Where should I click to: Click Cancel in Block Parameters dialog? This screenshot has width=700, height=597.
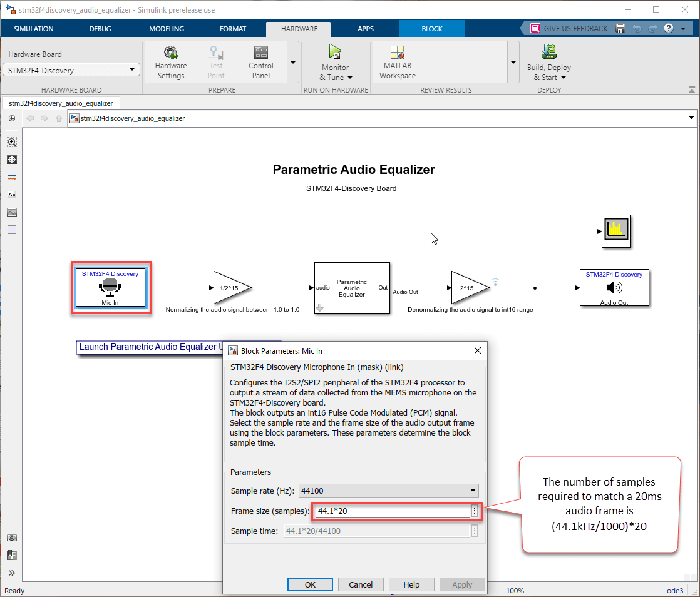(x=361, y=584)
